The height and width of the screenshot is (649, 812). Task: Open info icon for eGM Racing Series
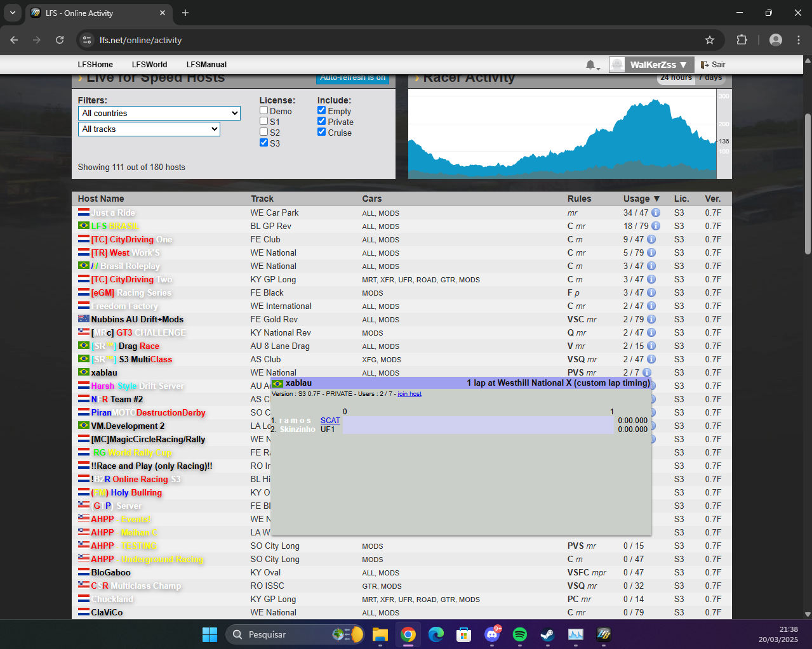[651, 293]
